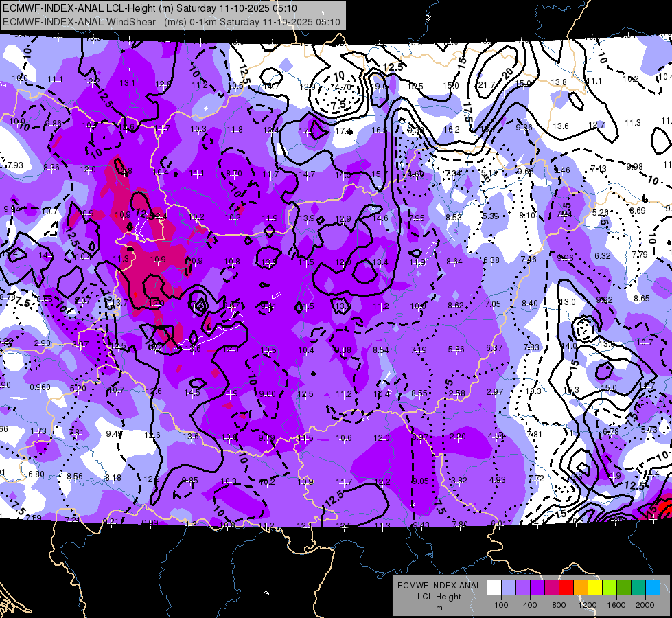Click the legend's LCL-Height caption
This screenshot has height=618, width=672.
tap(439, 597)
